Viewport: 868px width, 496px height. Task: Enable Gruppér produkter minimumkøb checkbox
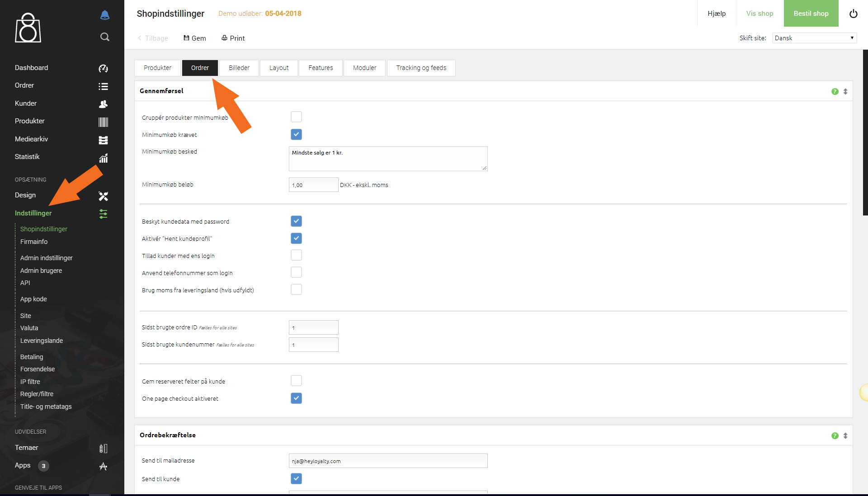tap(296, 117)
